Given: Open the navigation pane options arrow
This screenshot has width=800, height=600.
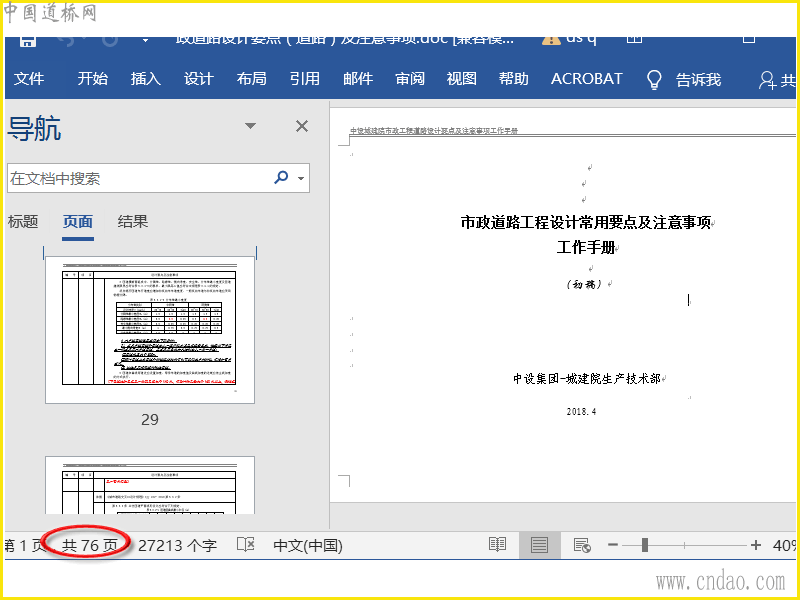Looking at the screenshot, I should [x=250, y=126].
